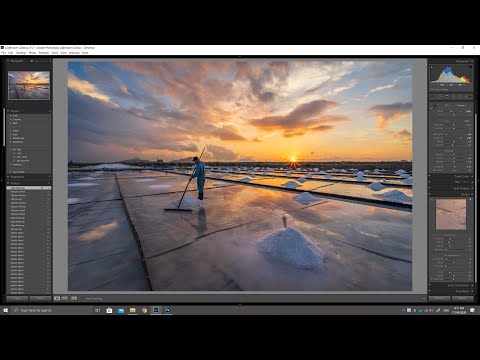The height and width of the screenshot is (360, 480).
Task: Open the Edit menu
Action: (x=11, y=53)
